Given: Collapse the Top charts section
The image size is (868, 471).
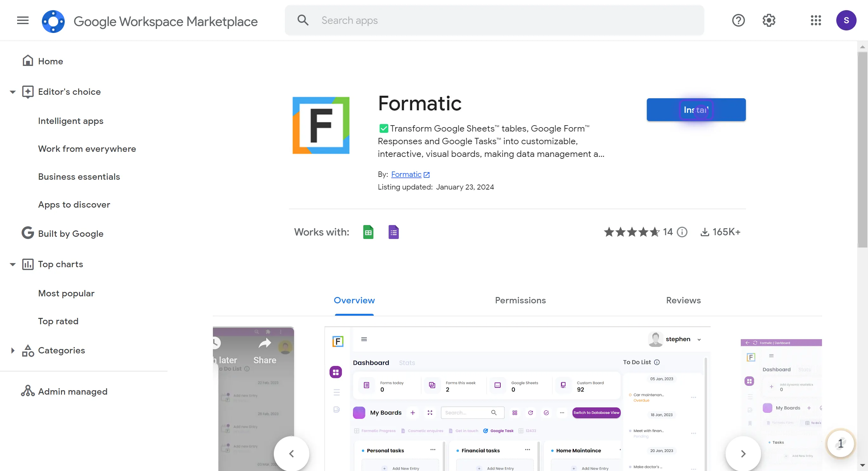Looking at the screenshot, I should point(12,264).
